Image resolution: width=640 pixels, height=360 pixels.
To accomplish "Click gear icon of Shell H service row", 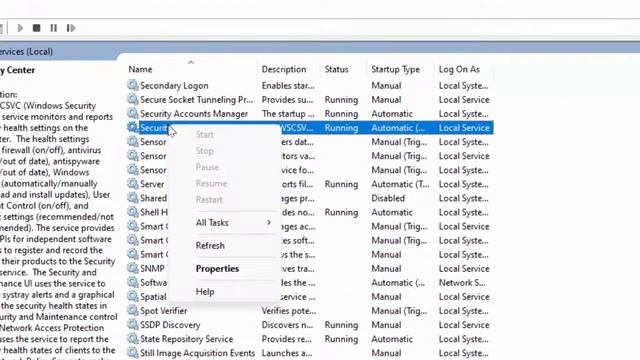I will pyautogui.click(x=132, y=212).
